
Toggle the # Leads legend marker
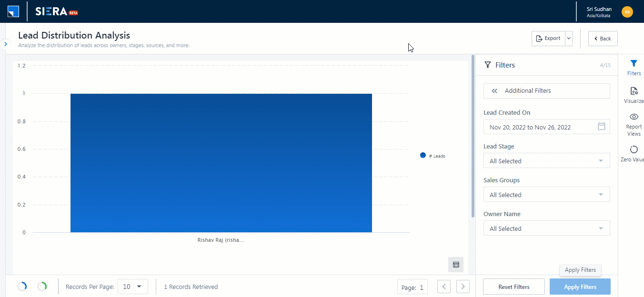423,156
